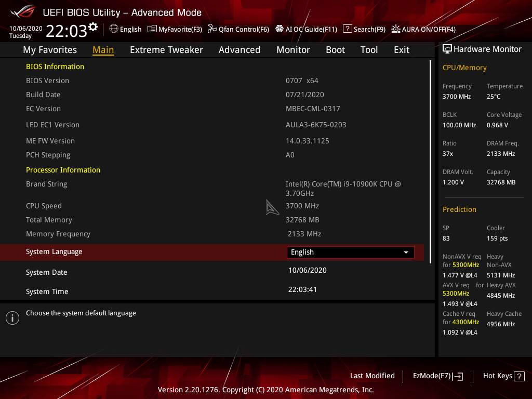This screenshot has width=532, height=399.
Task: Click the Prediction heading
Action: coord(459,209)
